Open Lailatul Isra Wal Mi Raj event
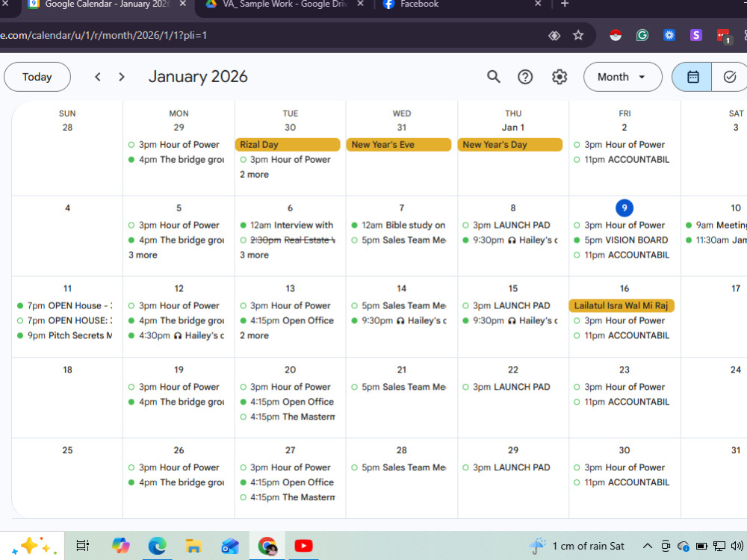 coord(622,305)
